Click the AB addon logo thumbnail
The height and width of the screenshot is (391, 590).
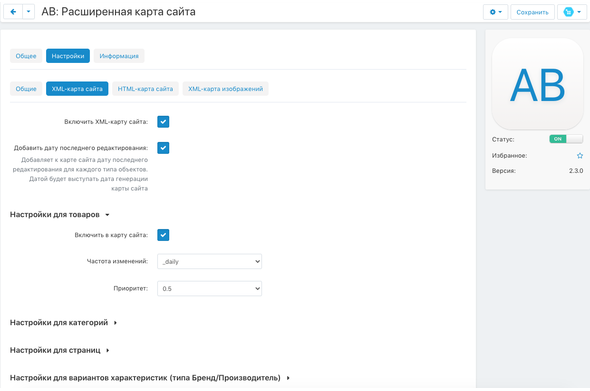(x=537, y=84)
